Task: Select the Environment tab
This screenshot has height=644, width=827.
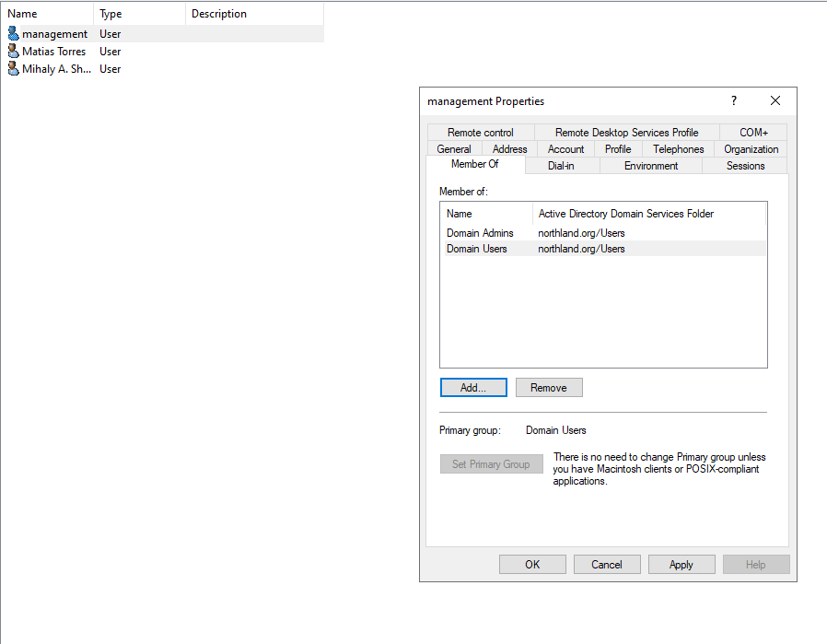Action: tap(650, 166)
